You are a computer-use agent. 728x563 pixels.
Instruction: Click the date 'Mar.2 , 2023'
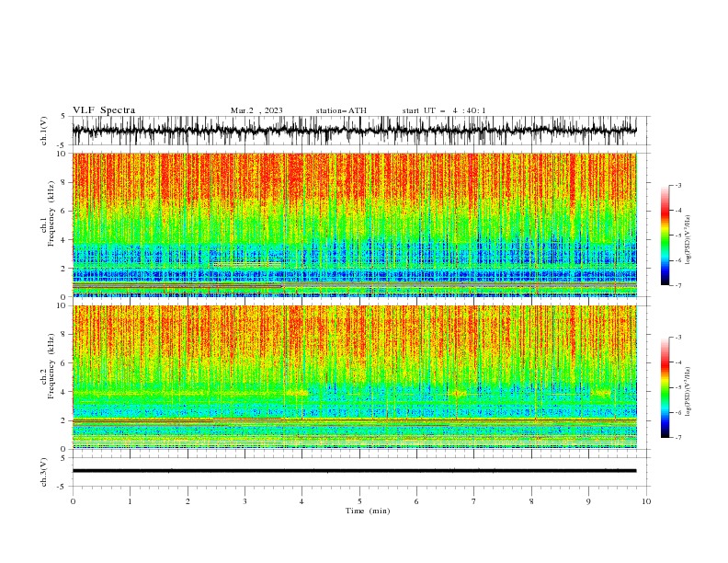(x=256, y=110)
